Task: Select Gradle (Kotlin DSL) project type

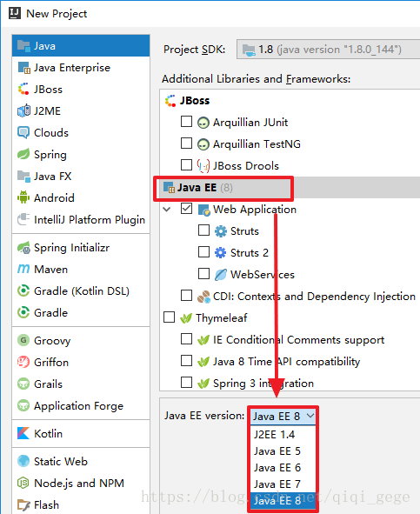Action: pos(81,290)
